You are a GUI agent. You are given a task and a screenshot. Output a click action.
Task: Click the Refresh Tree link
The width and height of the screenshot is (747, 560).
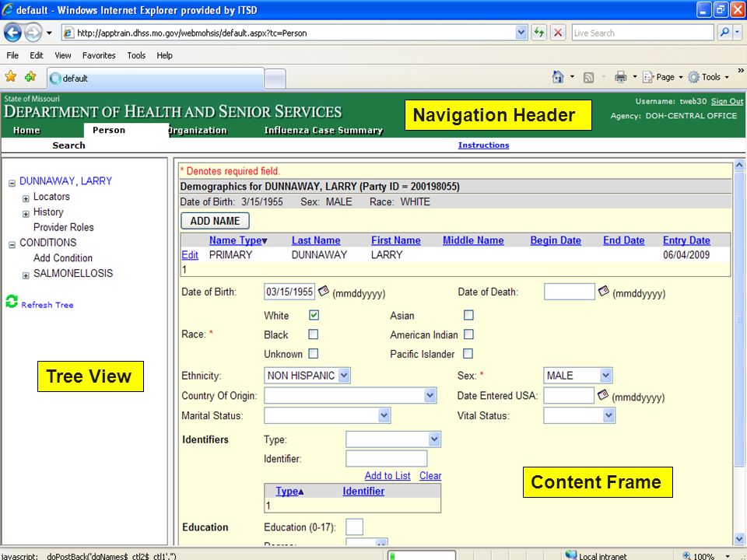(47, 305)
